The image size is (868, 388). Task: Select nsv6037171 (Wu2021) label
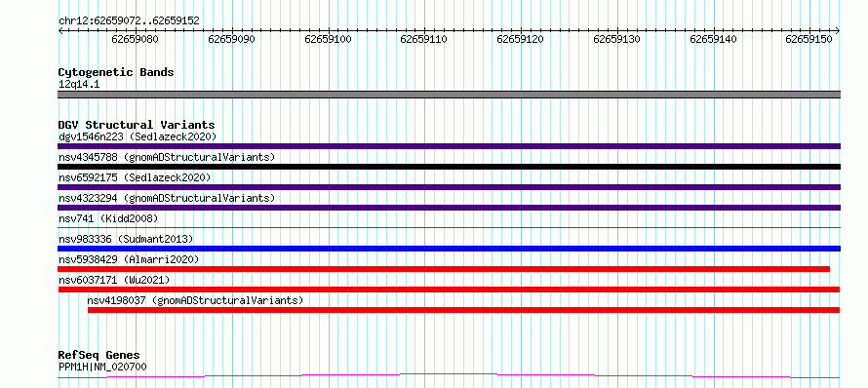(x=114, y=280)
